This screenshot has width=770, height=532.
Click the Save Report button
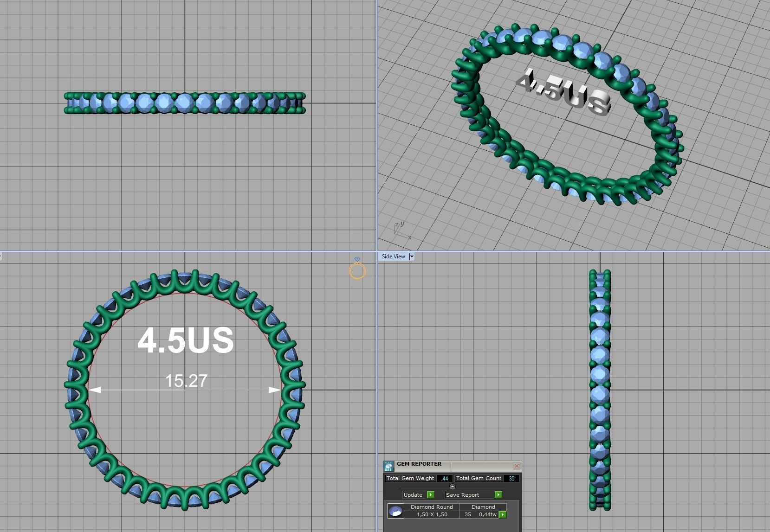469,495
